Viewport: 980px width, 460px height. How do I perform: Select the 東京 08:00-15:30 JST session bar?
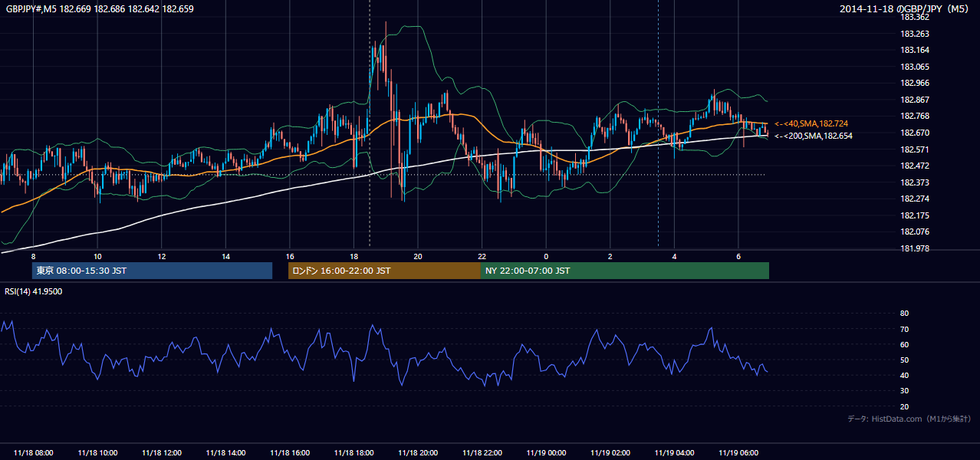(152, 271)
